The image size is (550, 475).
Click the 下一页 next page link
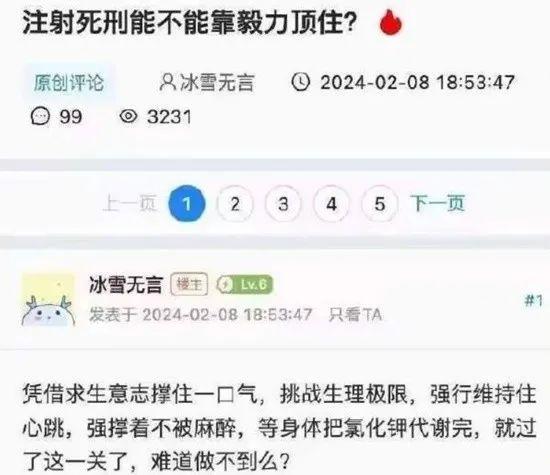click(x=438, y=203)
